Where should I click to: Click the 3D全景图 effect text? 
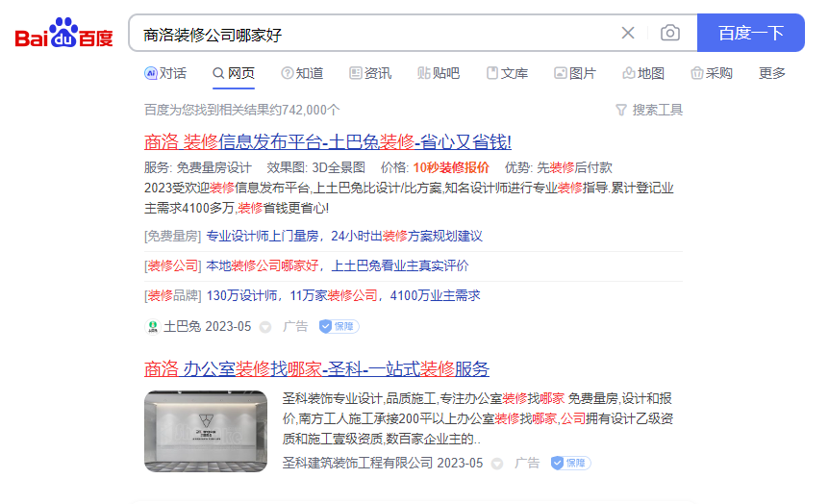tap(339, 167)
